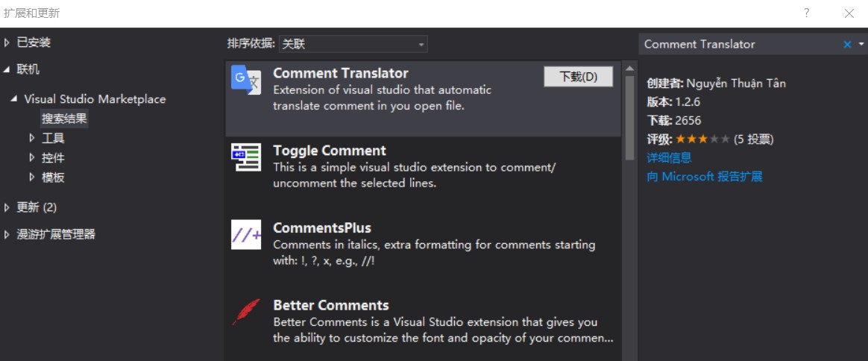
Task: Click the Better Comments red feather icon
Action: click(x=246, y=312)
